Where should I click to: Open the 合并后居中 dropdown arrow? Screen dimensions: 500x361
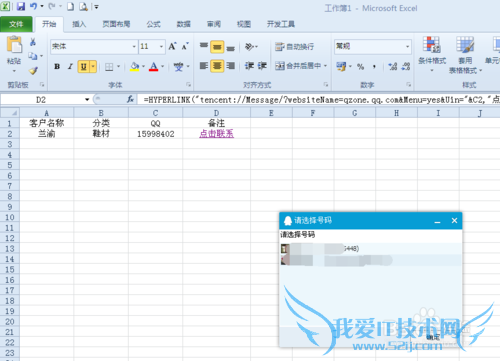[x=325, y=66]
